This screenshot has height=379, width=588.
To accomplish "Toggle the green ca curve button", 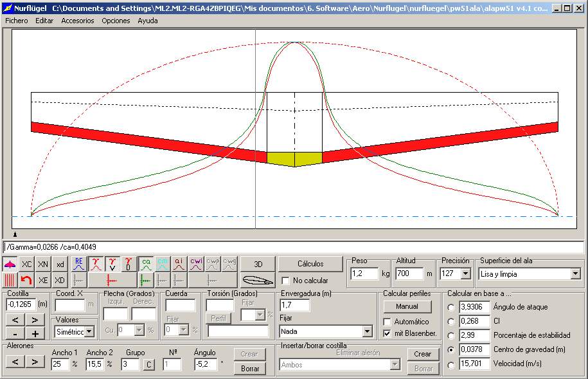I will point(146,264).
